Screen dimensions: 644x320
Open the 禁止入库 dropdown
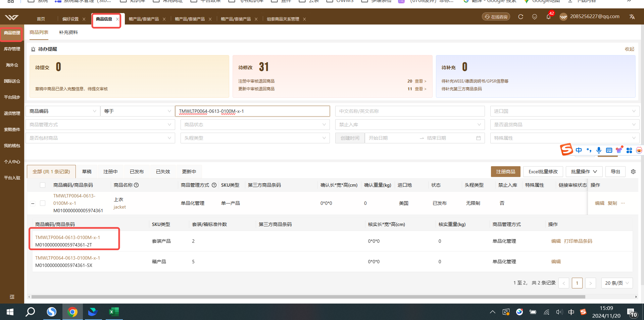[410, 125]
